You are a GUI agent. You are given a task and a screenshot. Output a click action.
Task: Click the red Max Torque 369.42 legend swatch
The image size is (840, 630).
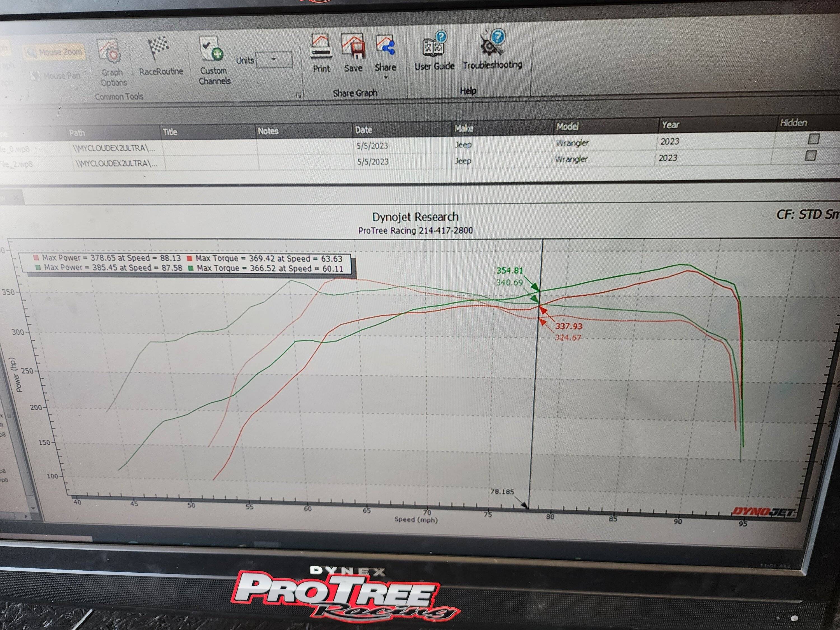pyautogui.click(x=190, y=259)
